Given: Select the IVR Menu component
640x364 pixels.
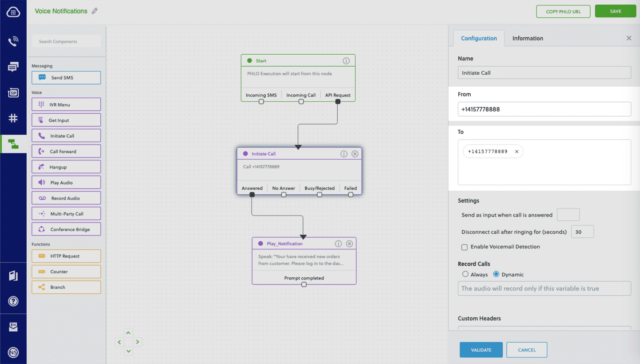Looking at the screenshot, I should coord(66,104).
